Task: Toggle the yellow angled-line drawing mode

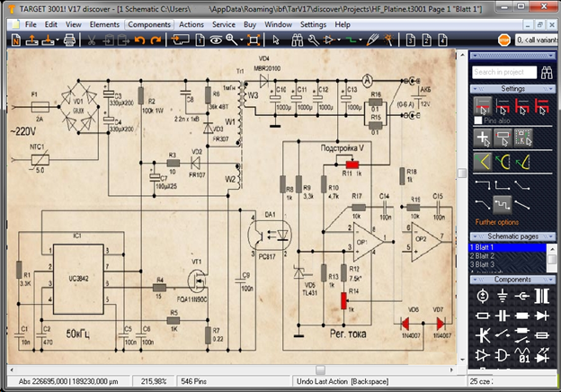Action: pyautogui.click(x=483, y=162)
